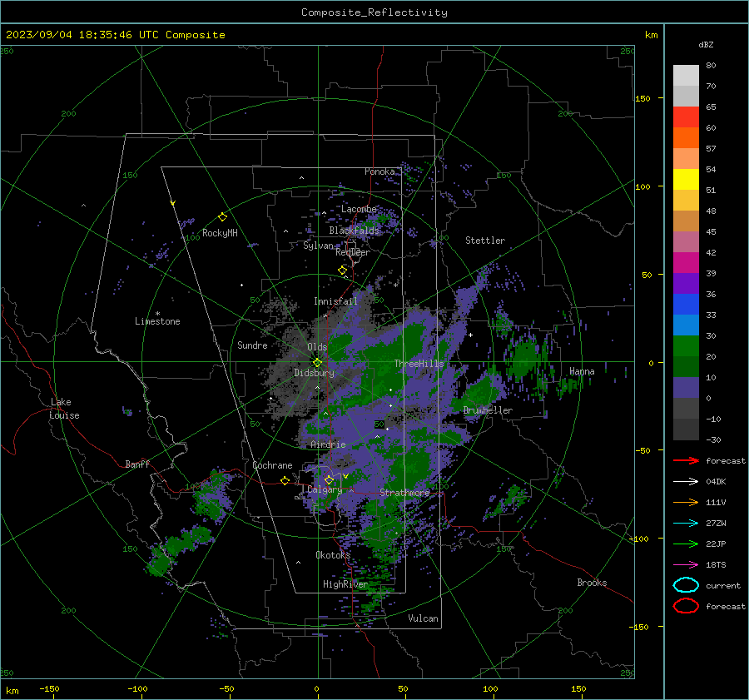Click the Brooks city label
The width and height of the screenshot is (749, 700).
pos(592,583)
